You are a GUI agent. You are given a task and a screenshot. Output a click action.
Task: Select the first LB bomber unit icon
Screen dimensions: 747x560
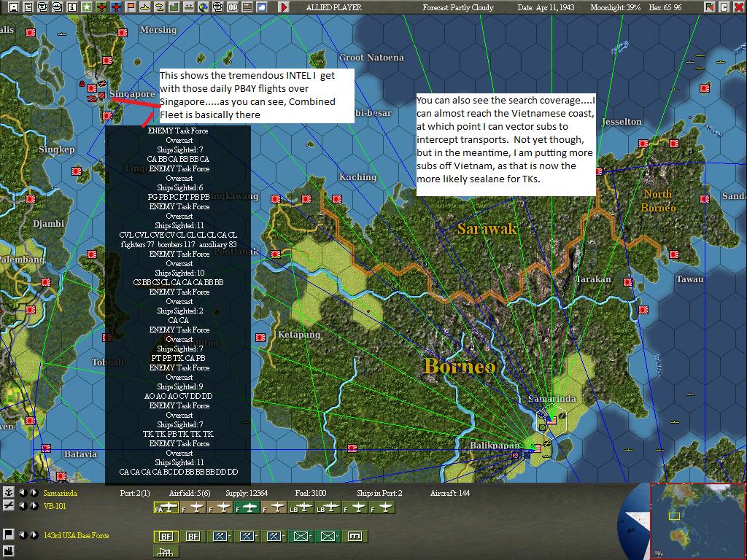click(301, 508)
